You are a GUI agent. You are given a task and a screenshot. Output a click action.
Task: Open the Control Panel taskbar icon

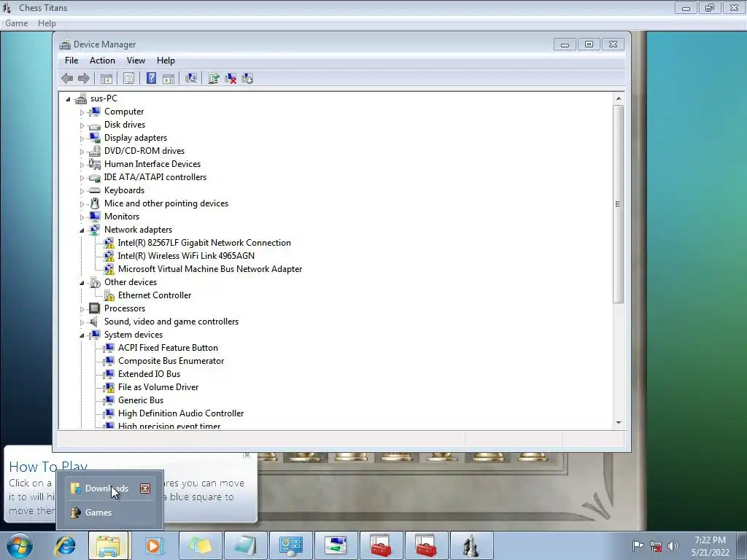pos(290,545)
